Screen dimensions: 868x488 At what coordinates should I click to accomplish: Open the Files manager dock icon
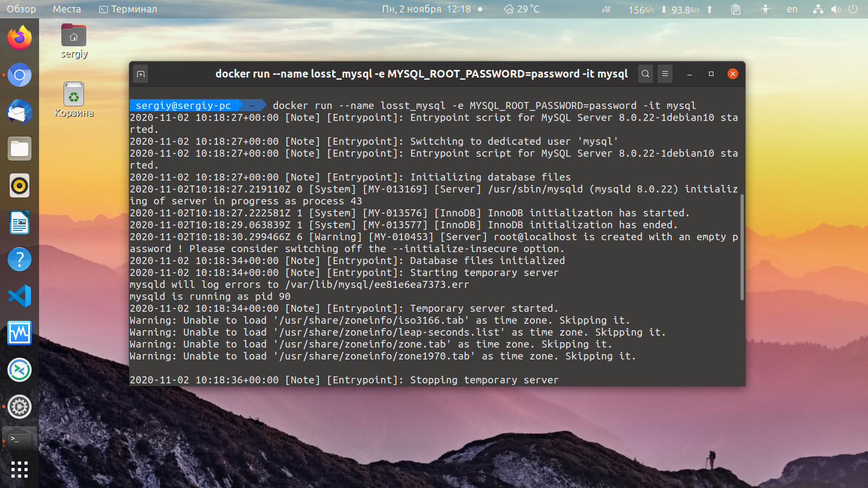(20, 149)
